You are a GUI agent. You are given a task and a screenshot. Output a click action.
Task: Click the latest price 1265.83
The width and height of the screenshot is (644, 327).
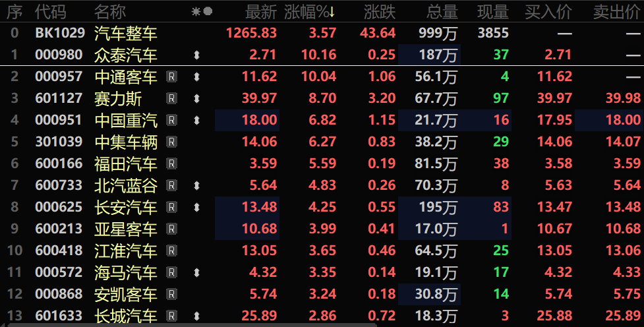251,33
